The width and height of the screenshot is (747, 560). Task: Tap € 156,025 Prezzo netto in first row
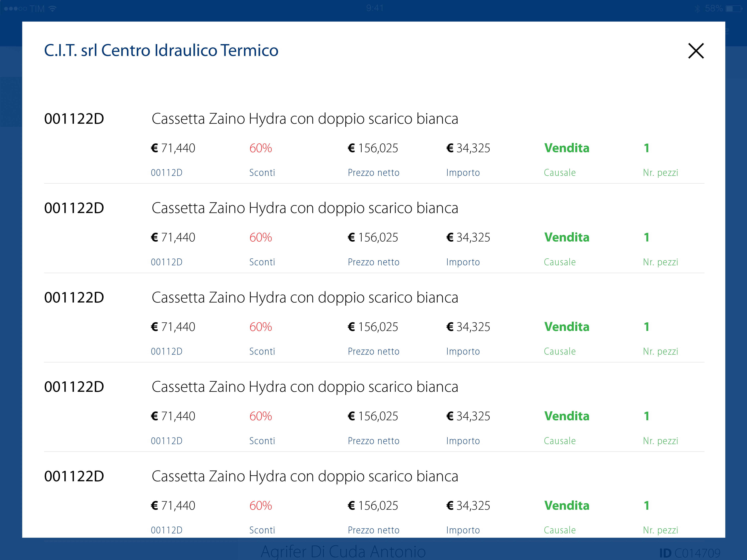[x=373, y=148]
